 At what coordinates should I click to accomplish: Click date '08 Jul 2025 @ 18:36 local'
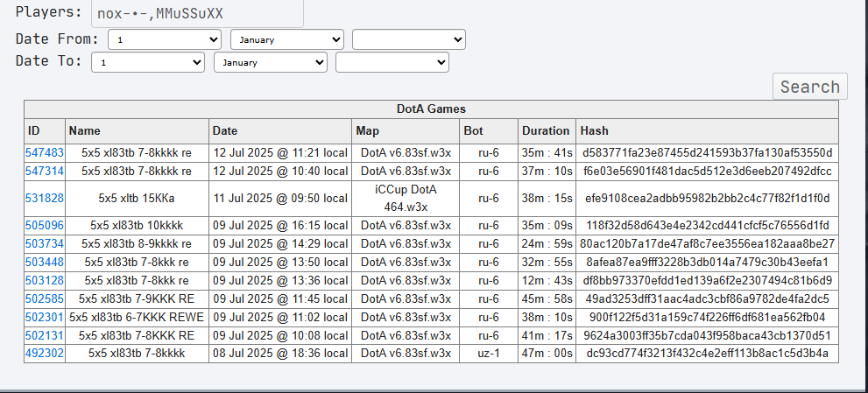coord(280,353)
